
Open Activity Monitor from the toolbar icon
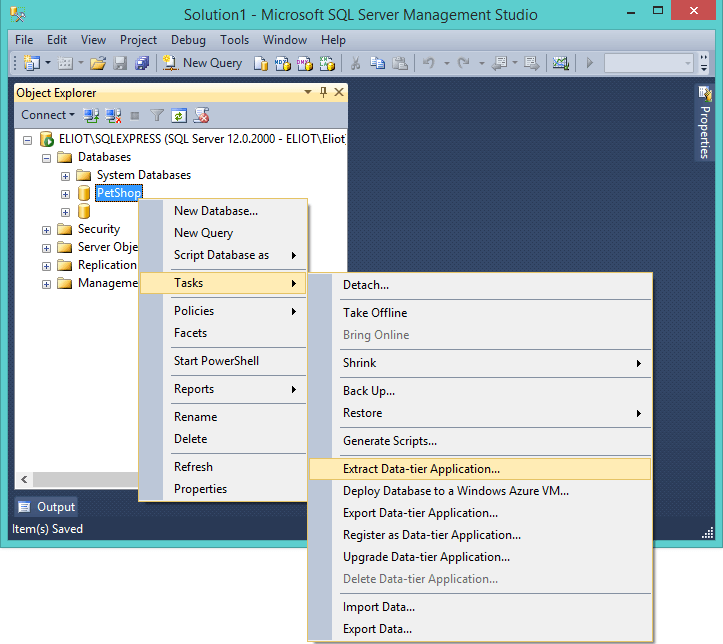(561, 63)
